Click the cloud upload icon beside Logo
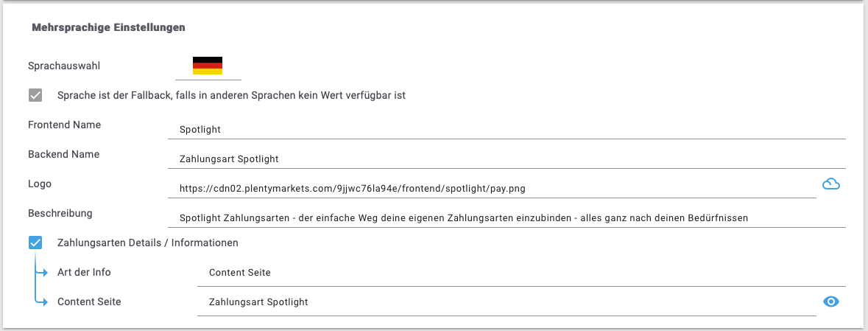The width and height of the screenshot is (868, 331). coord(831,184)
